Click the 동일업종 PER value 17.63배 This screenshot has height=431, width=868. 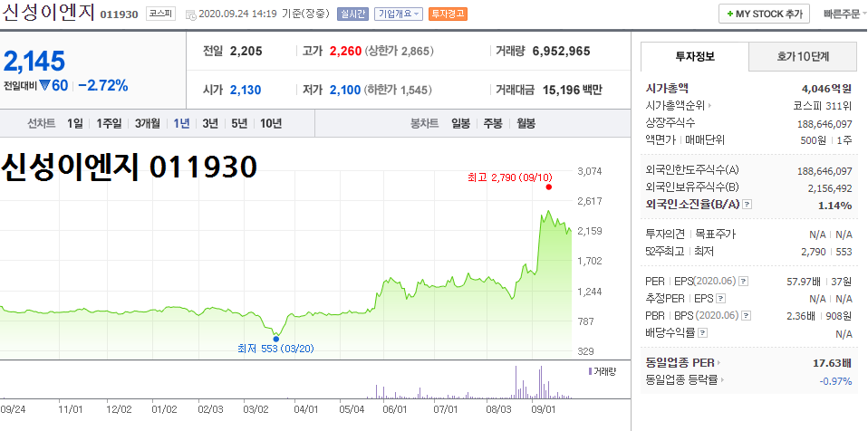pyautogui.click(x=832, y=363)
